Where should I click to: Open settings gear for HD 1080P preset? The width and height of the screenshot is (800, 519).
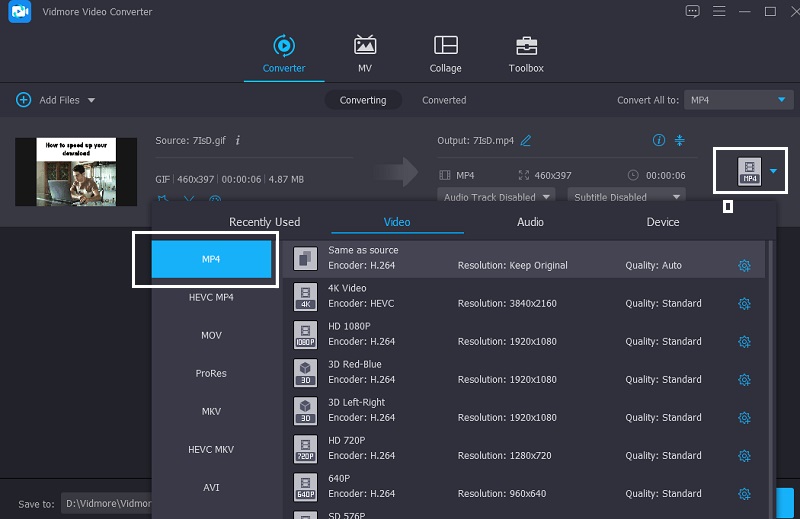[744, 342]
